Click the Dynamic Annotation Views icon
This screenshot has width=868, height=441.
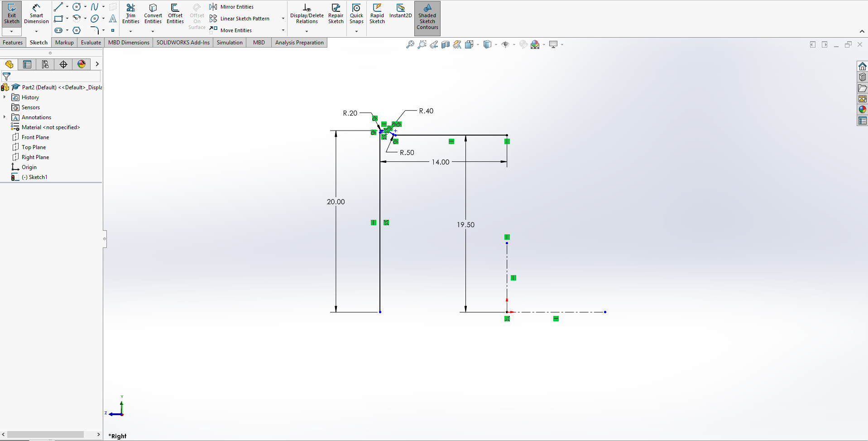457,44
